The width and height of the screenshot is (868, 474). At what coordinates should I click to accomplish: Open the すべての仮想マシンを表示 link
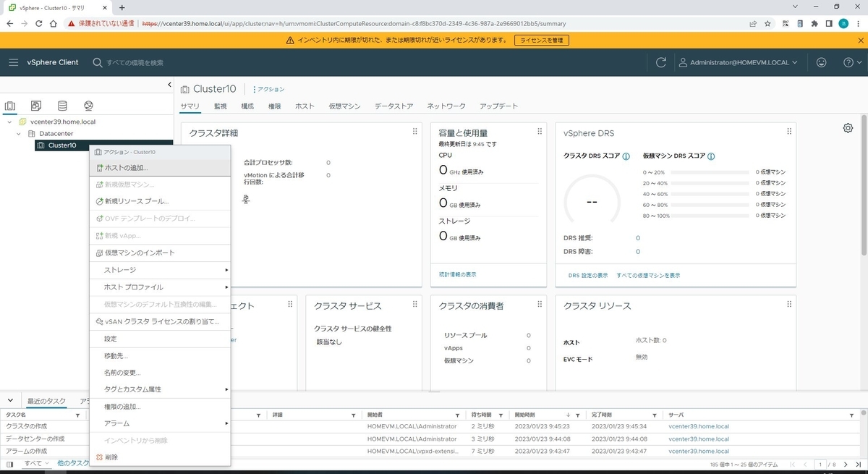(648, 275)
